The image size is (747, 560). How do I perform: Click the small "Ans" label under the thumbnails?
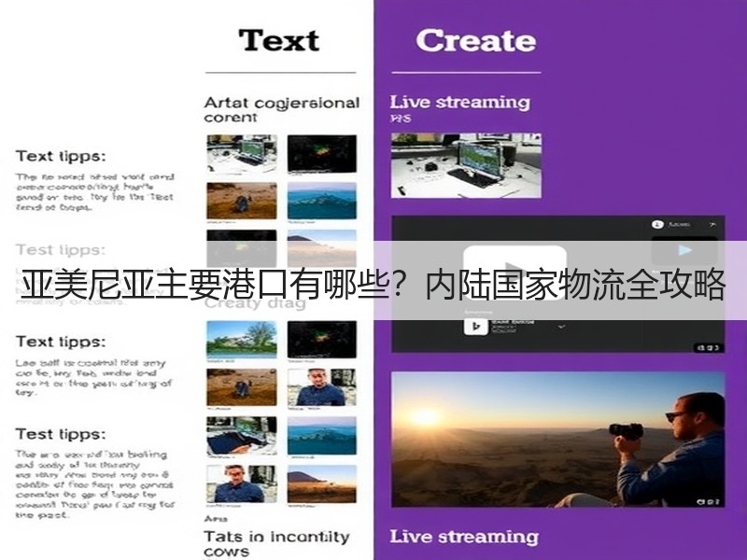216,519
